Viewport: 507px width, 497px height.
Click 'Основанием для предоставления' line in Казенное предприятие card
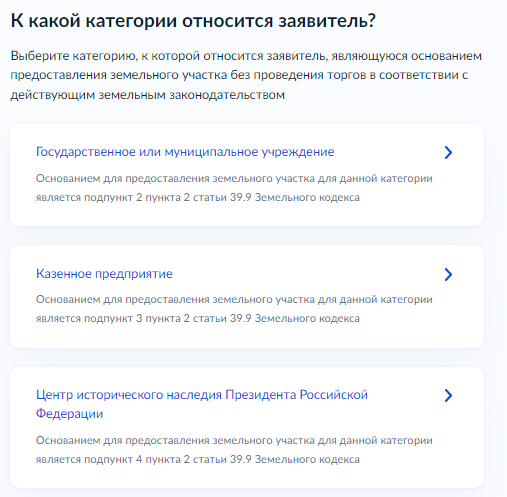point(234,299)
